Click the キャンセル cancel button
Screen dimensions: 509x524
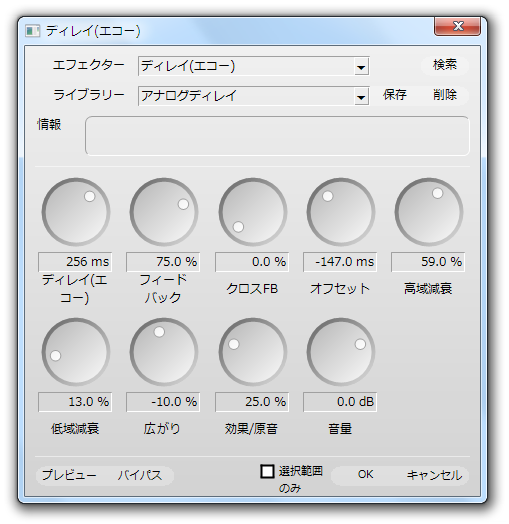[434, 475]
